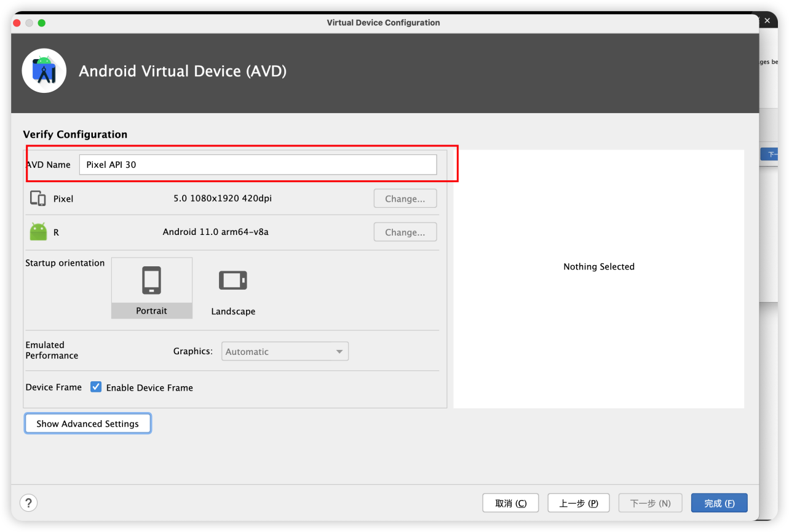Open help via the question mark icon
This screenshot has height=532, width=789.
coord(29,502)
